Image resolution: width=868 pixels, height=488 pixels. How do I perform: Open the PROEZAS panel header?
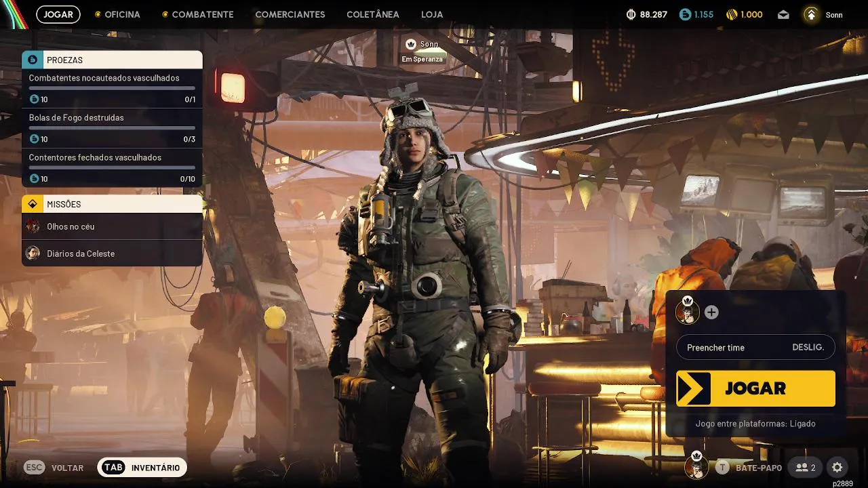click(x=112, y=60)
